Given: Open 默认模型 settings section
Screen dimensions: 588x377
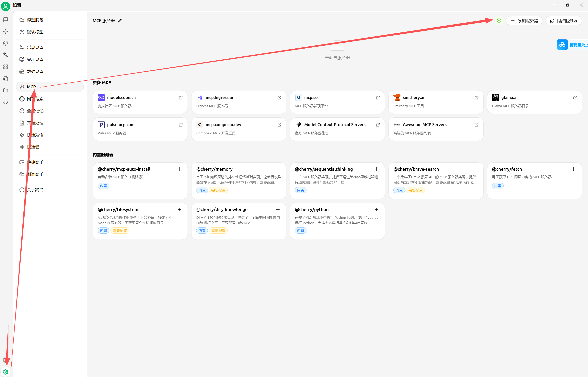Looking at the screenshot, I should [50, 32].
